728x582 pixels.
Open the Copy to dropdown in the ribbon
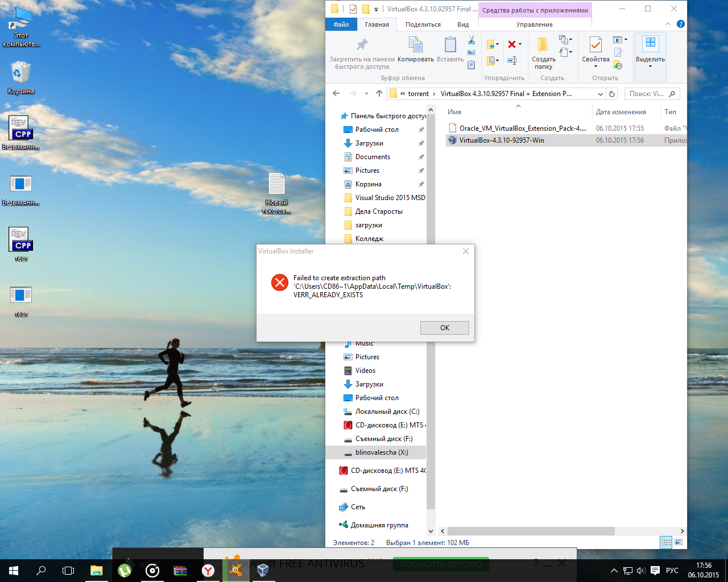pyautogui.click(x=493, y=60)
